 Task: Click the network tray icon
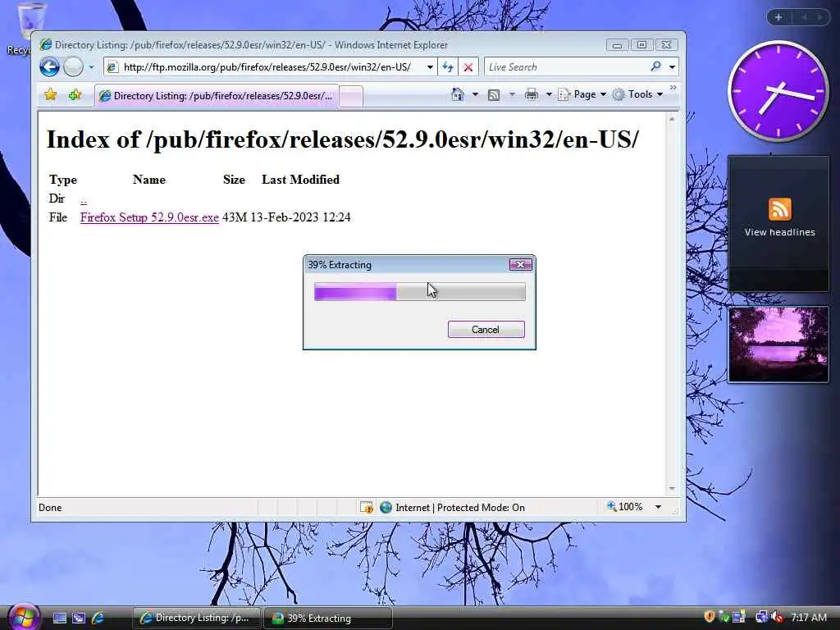(x=761, y=617)
